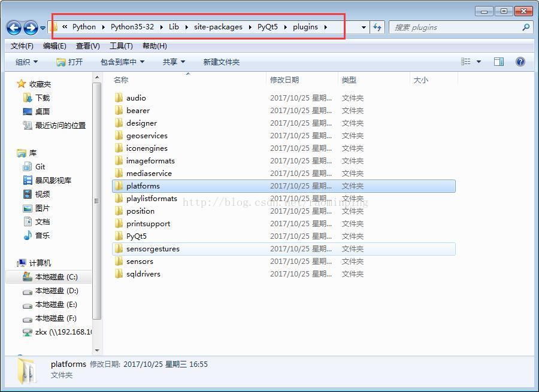The image size is (539, 392).
Task: Click the 打开 toolbar button
Action: click(69, 62)
